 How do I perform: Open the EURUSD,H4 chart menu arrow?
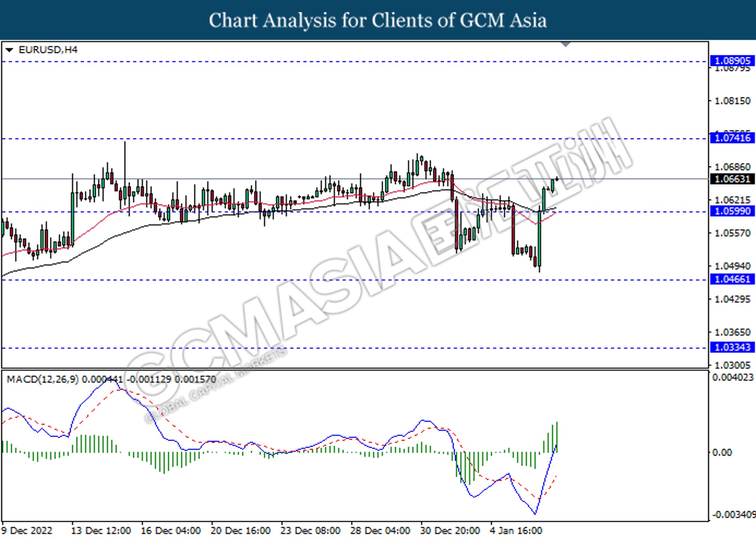tap(9, 50)
